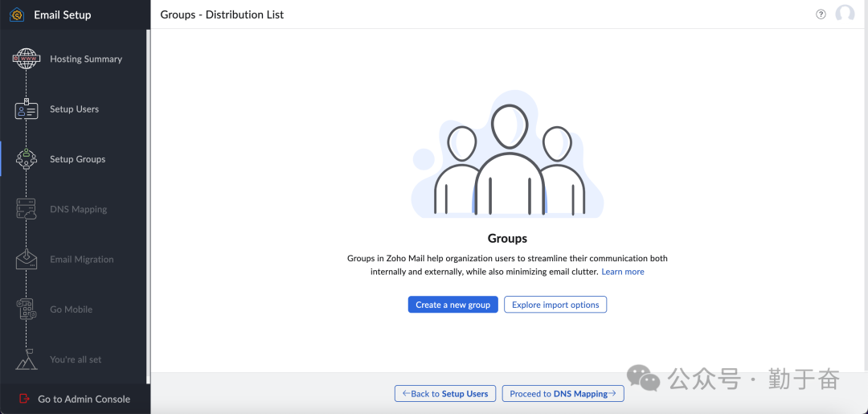868x414 pixels.
Task: Open Setup Groups step in sidebar
Action: [x=77, y=159]
